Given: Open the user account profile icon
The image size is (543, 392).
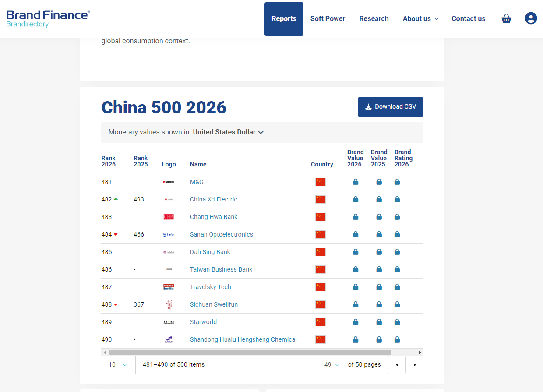Looking at the screenshot, I should (531, 18).
